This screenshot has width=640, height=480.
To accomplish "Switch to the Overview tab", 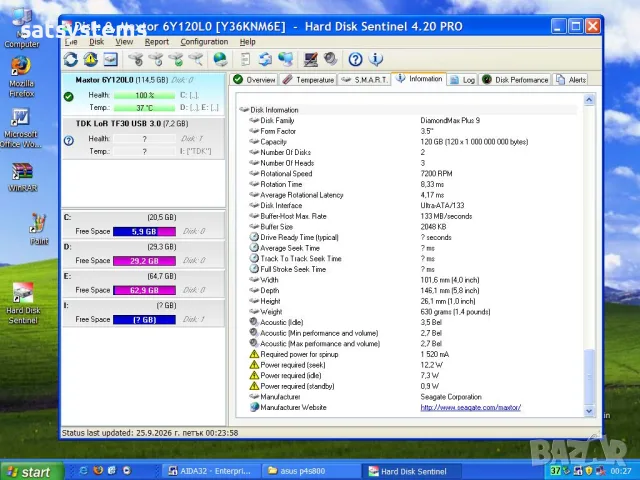I will 254,80.
